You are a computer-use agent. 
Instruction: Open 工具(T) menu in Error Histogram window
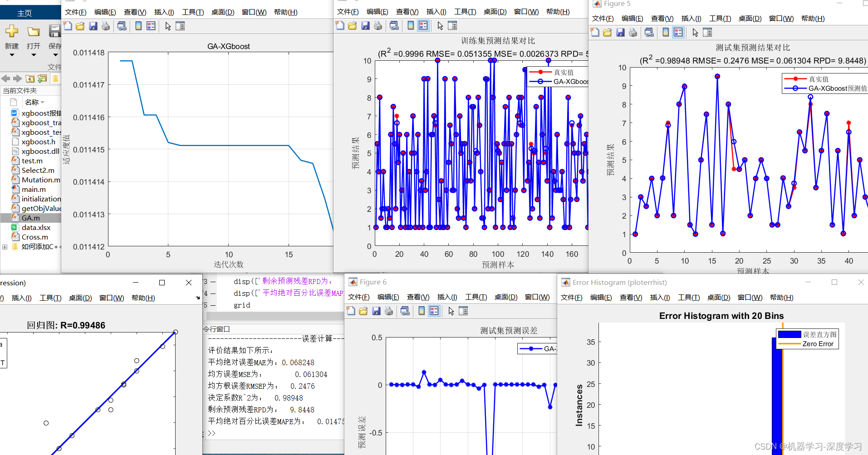pyautogui.click(x=689, y=297)
